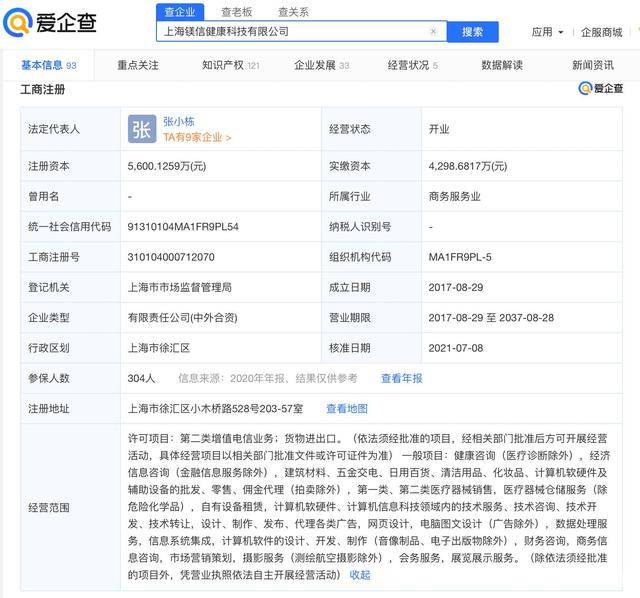Select operating status 开业
Viewport: 640px width, 598px height.
(x=439, y=129)
